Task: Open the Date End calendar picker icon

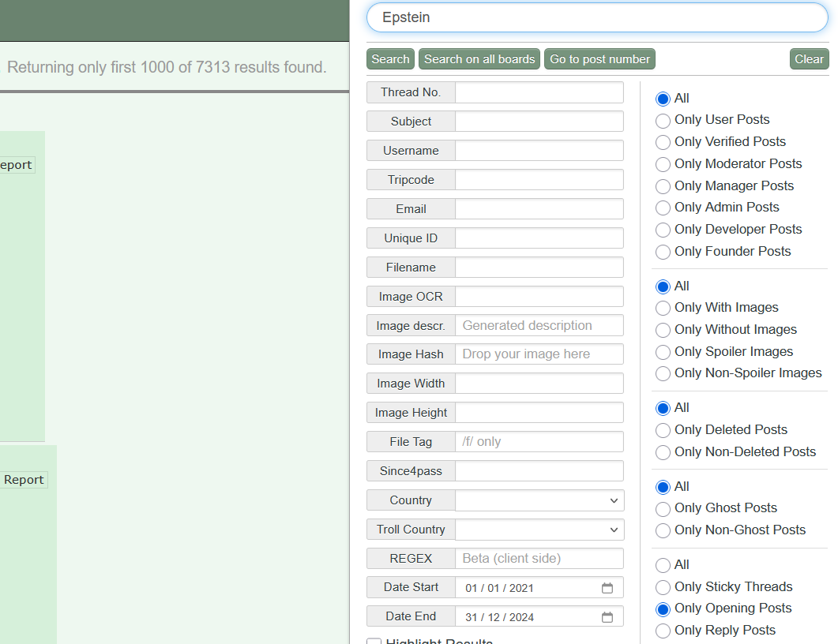Action: [607, 617]
